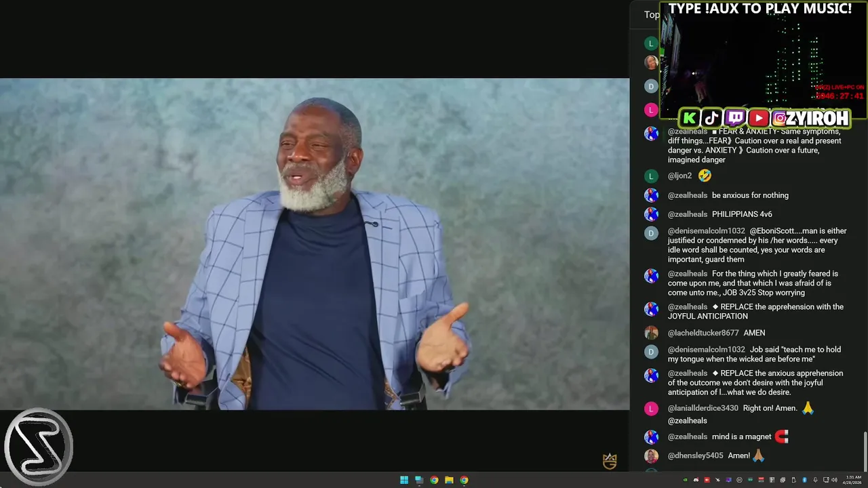
Task: Click the @ljon2 username
Action: click(679, 176)
